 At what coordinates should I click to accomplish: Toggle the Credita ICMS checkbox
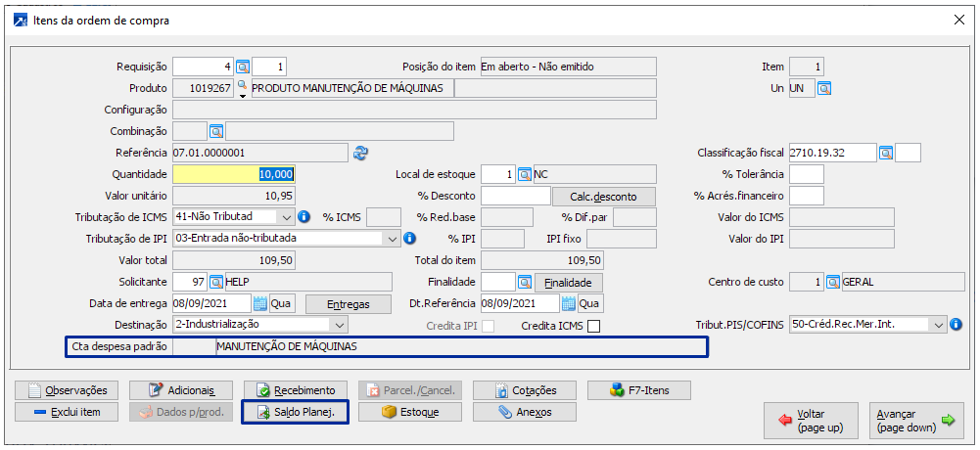[x=593, y=326]
